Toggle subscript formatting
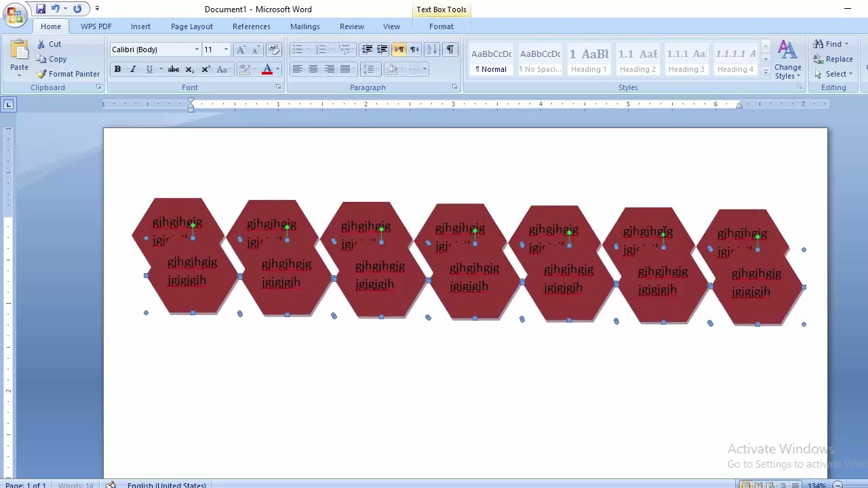 tap(190, 69)
